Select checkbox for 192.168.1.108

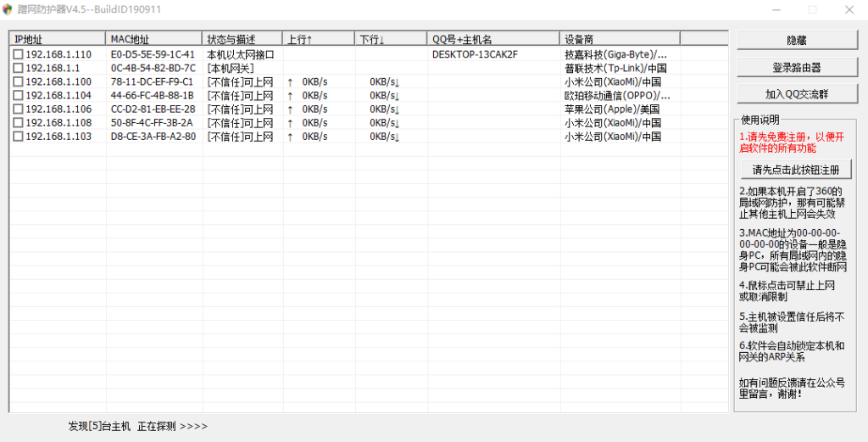pos(18,122)
